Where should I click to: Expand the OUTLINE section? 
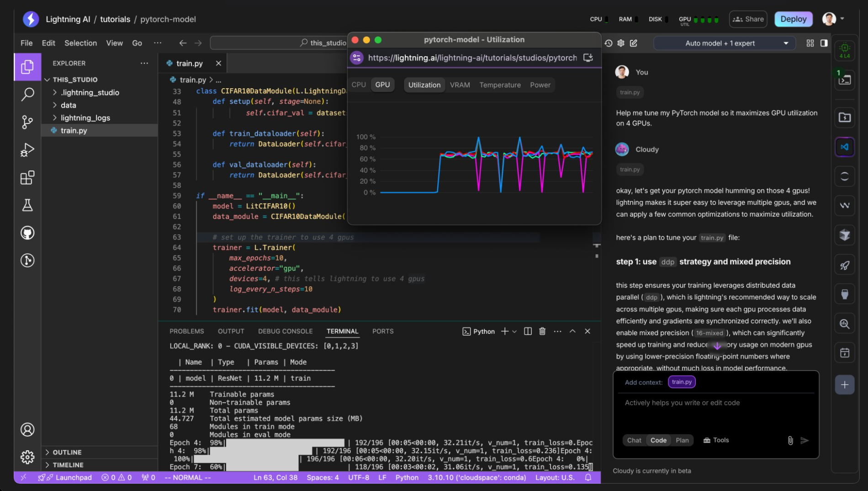(67, 452)
